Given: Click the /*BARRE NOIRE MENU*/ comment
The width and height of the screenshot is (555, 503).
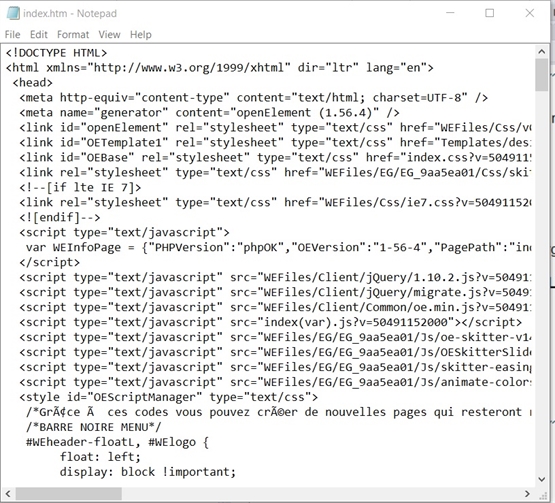Looking at the screenshot, I should tap(93, 427).
